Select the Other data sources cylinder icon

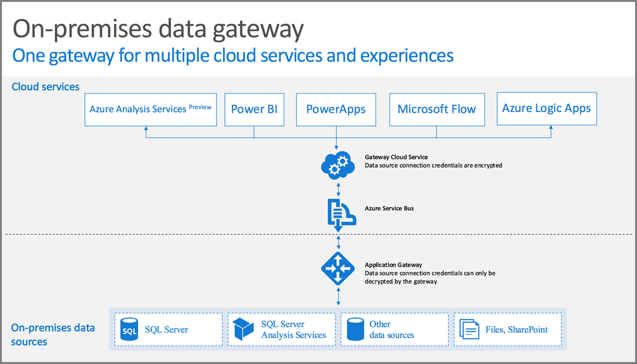(x=355, y=329)
